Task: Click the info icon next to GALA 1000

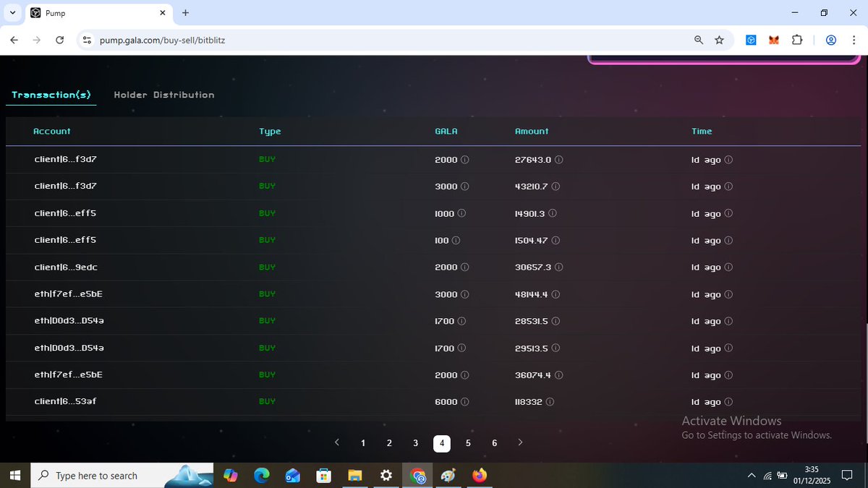Action: 462,213
